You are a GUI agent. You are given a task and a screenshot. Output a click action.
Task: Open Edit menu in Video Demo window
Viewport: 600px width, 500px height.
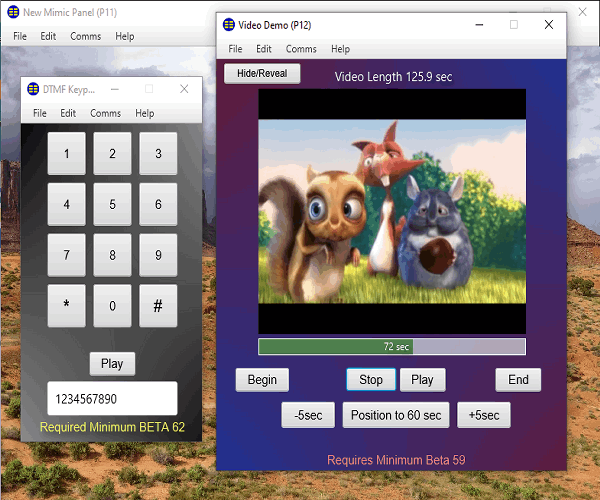coord(264,49)
